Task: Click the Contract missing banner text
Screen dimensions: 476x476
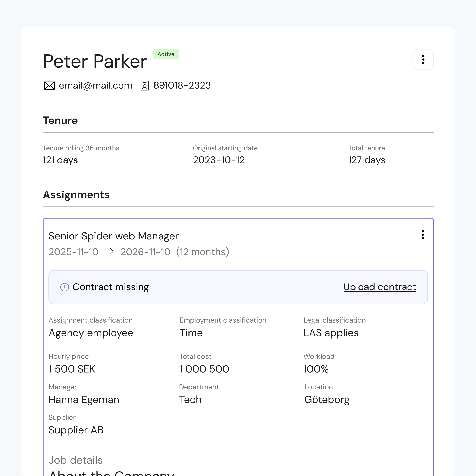Action: [x=111, y=287]
